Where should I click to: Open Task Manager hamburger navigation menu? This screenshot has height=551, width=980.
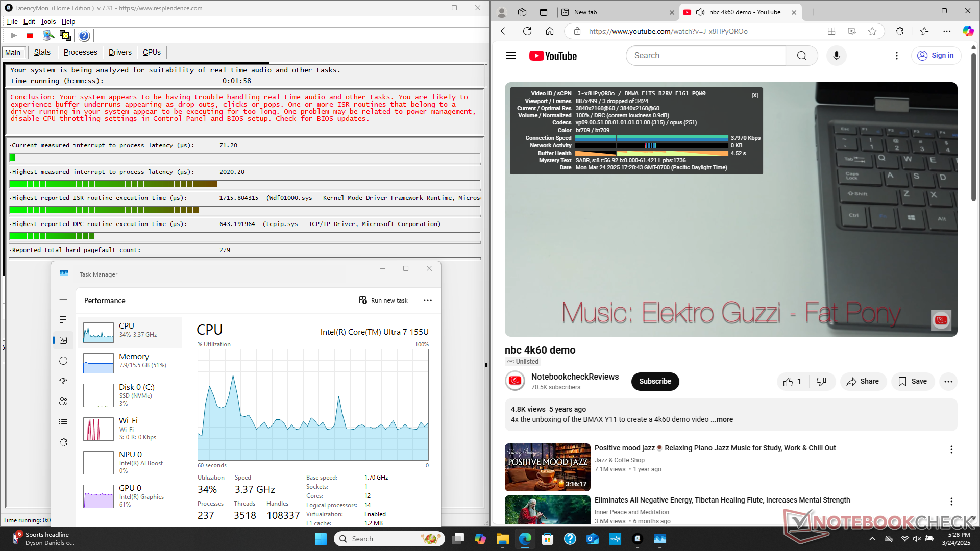pyautogui.click(x=63, y=300)
